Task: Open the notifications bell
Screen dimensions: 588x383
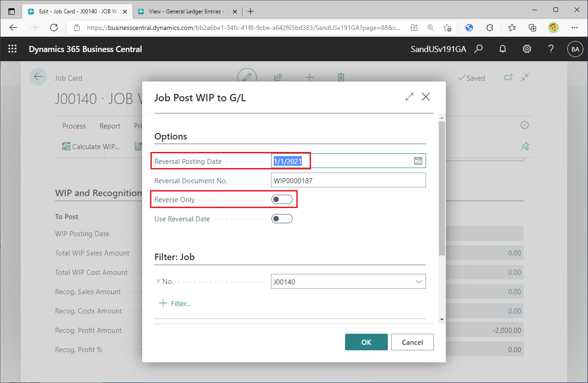Action: coord(502,49)
